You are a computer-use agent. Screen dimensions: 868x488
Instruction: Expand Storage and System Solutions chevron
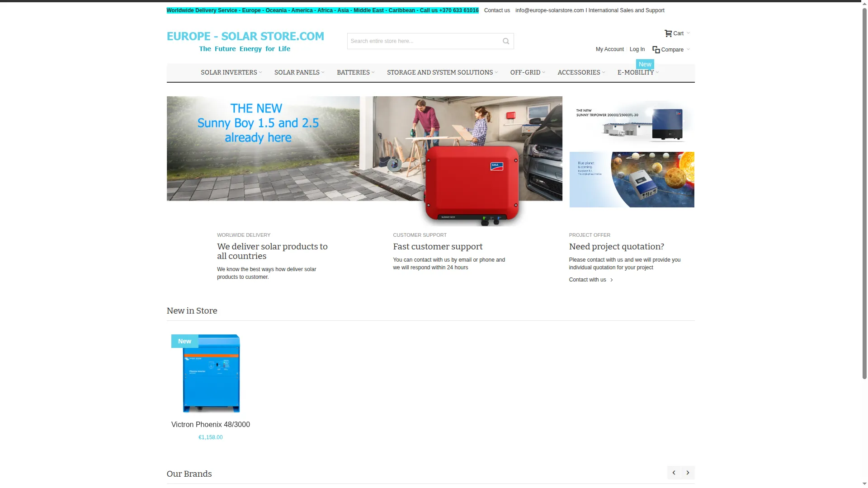(x=496, y=72)
